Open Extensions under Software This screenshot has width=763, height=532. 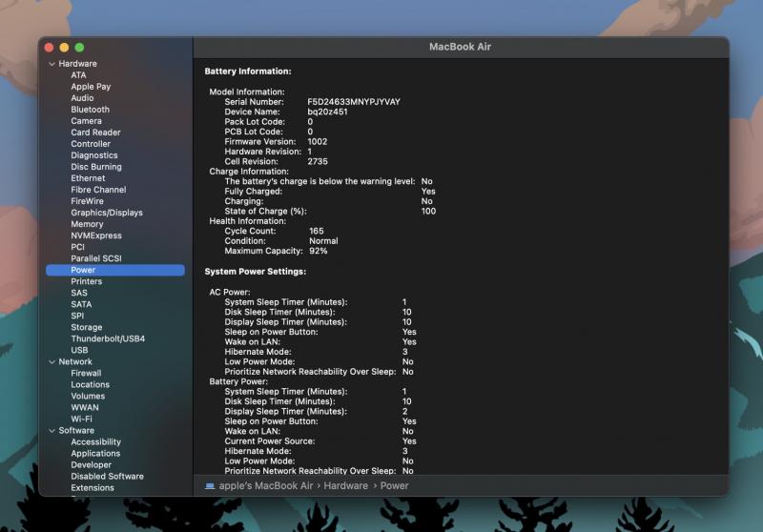tap(93, 488)
